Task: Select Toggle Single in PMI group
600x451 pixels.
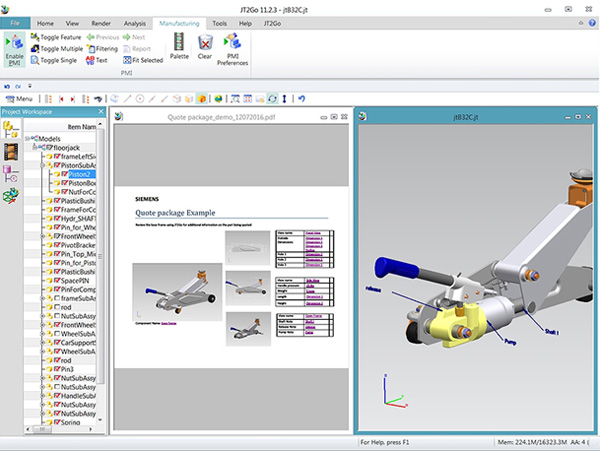Action: [54, 60]
